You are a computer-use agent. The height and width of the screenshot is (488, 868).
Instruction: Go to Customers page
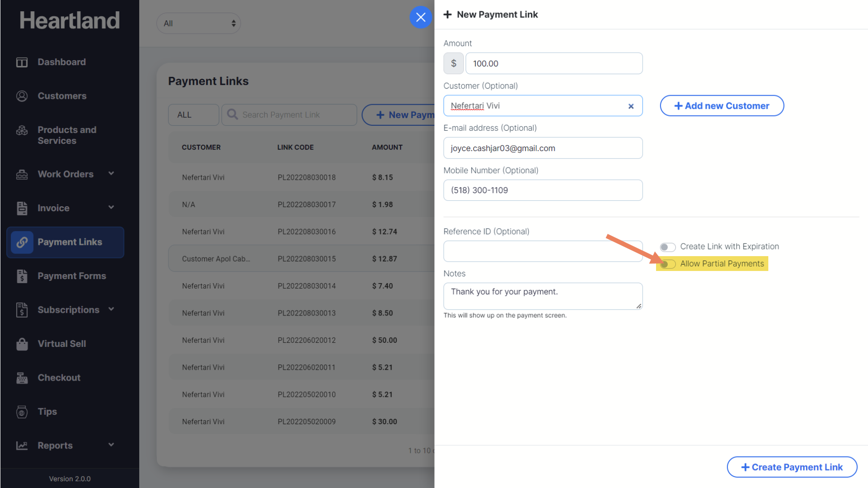click(x=62, y=96)
